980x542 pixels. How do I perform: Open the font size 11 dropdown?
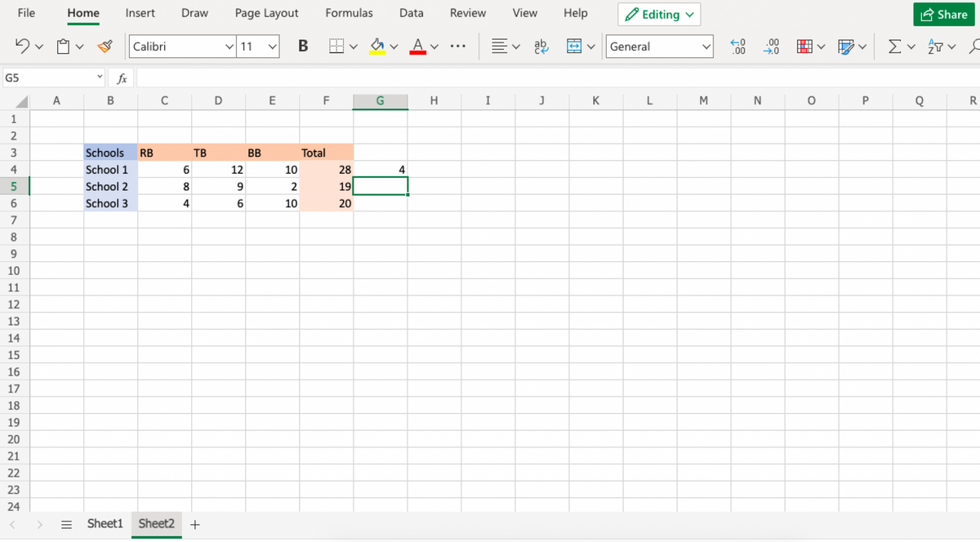[272, 47]
